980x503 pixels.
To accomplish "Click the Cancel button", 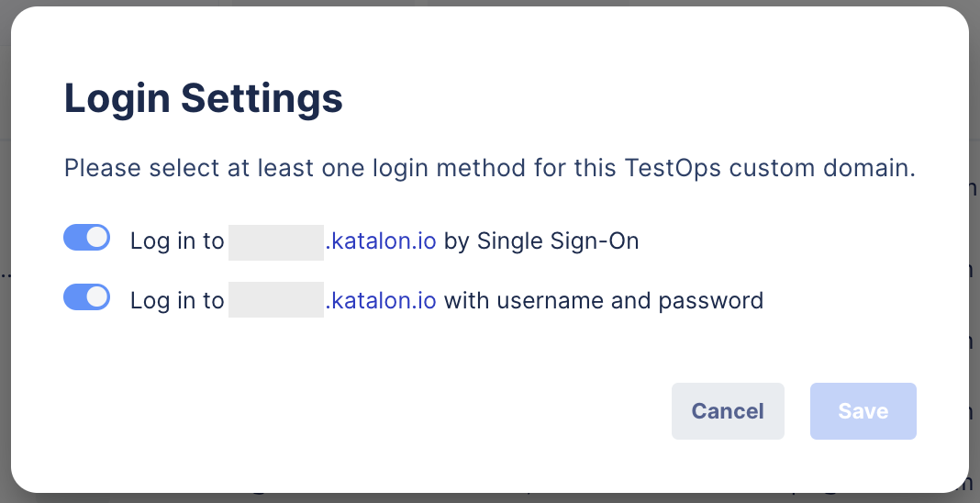I will 728,411.
